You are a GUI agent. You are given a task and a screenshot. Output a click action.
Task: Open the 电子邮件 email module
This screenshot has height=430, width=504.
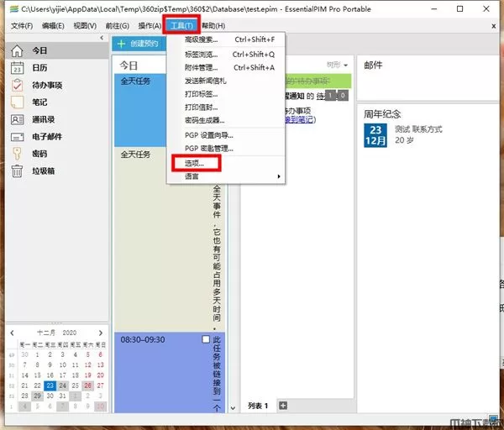pos(45,136)
